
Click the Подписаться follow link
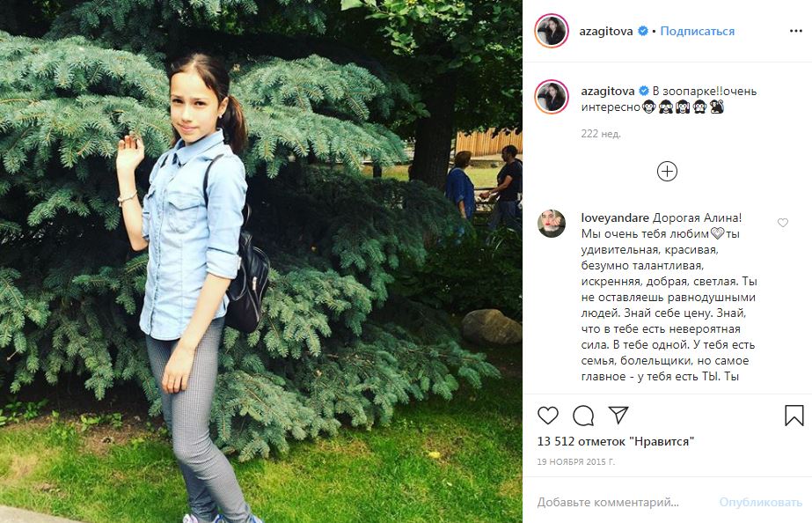[x=697, y=31]
